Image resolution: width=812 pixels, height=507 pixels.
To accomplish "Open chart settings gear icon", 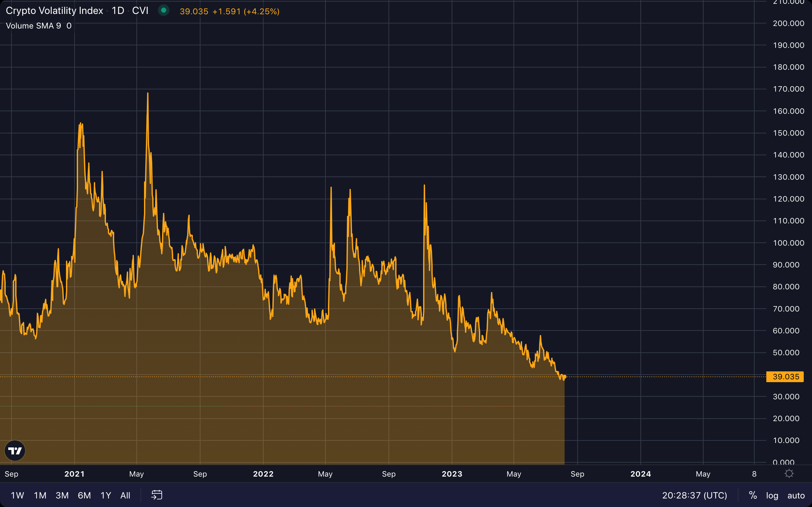I will pos(789,473).
